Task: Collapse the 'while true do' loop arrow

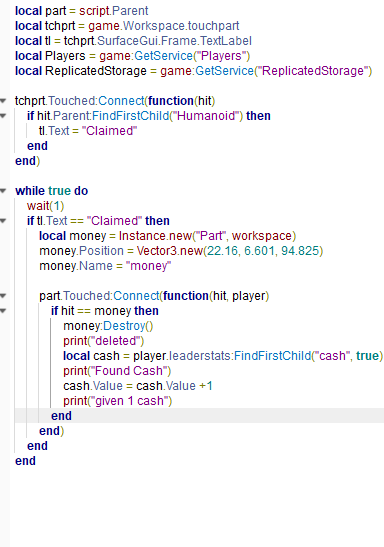Action: pos(3,191)
